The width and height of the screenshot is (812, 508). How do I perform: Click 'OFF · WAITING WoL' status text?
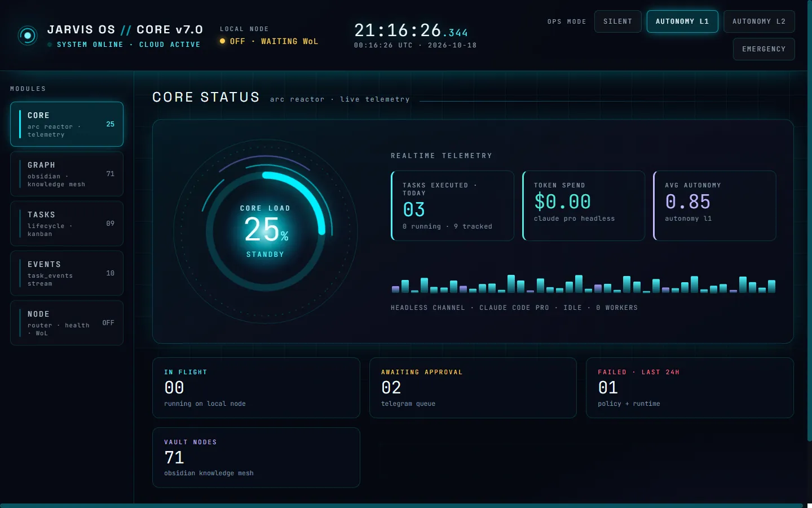274,41
